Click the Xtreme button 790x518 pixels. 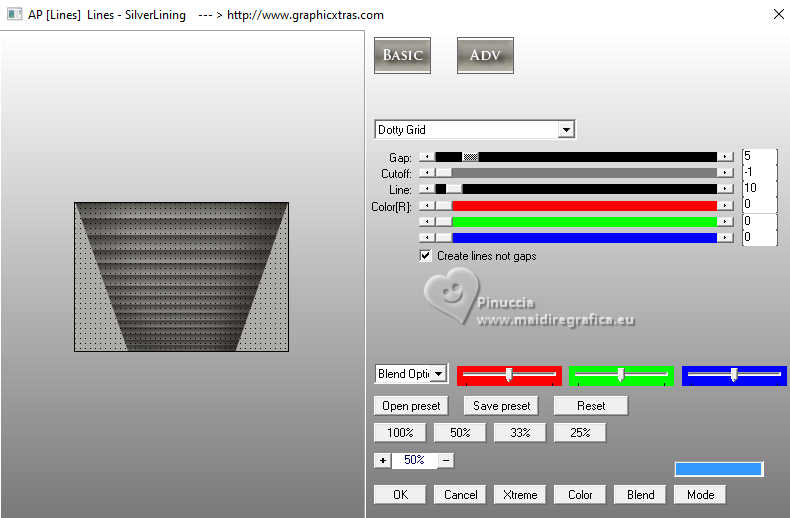(x=520, y=495)
